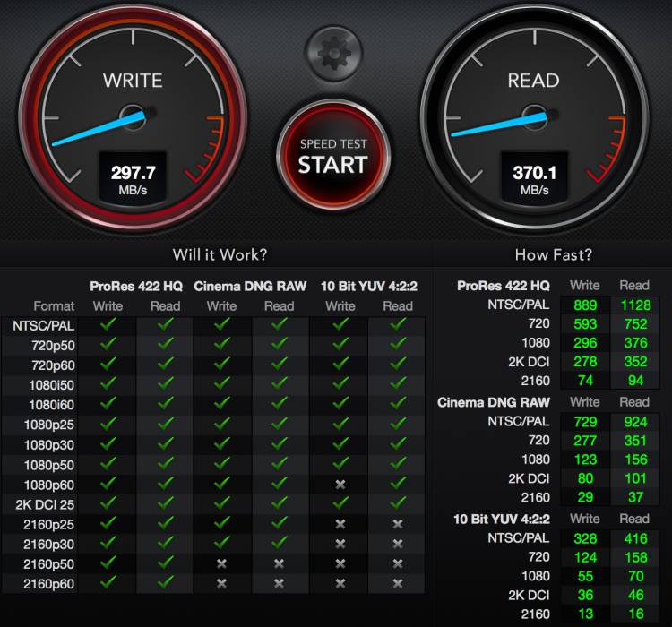Screen dimensions: 672x627
Task: Click the Will it Work? heading
Action: pyautogui.click(x=220, y=254)
